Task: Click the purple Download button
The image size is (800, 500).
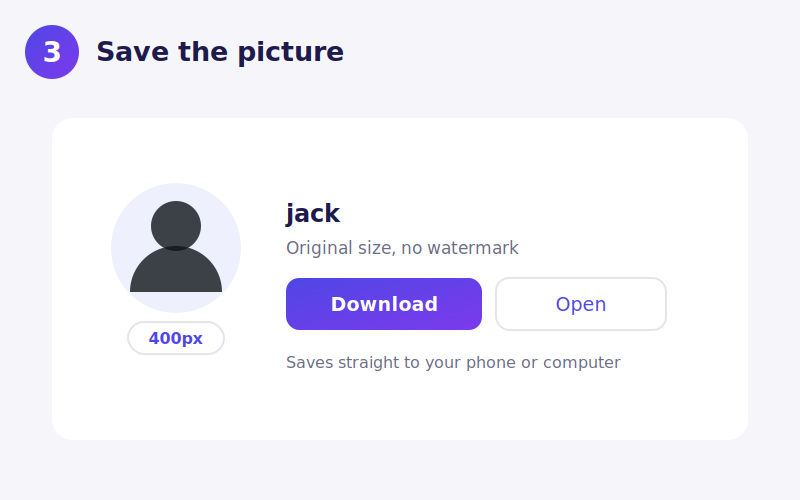Action: click(384, 304)
